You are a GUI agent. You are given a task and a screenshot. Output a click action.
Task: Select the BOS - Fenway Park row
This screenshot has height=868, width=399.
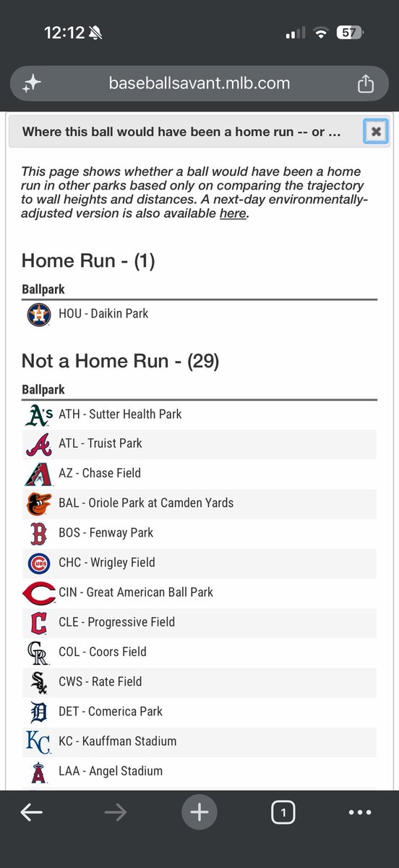pos(199,533)
